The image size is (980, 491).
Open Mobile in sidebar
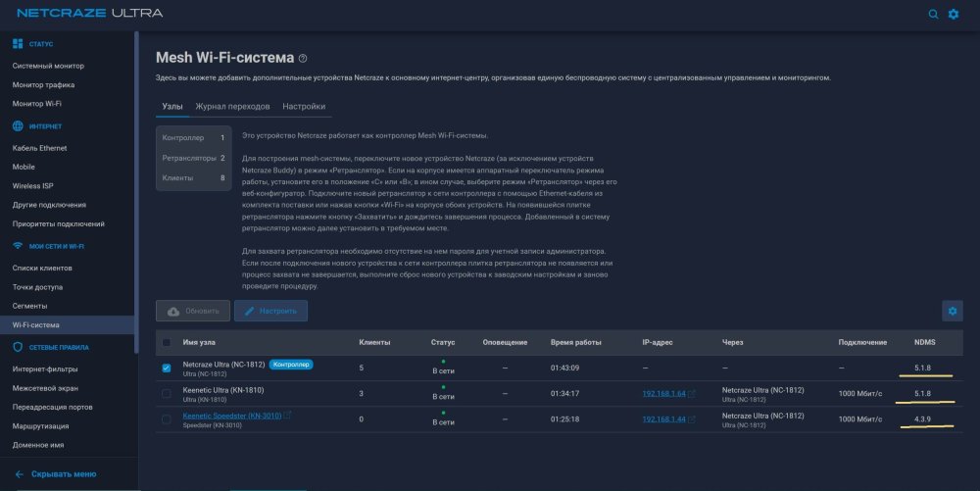(x=24, y=167)
